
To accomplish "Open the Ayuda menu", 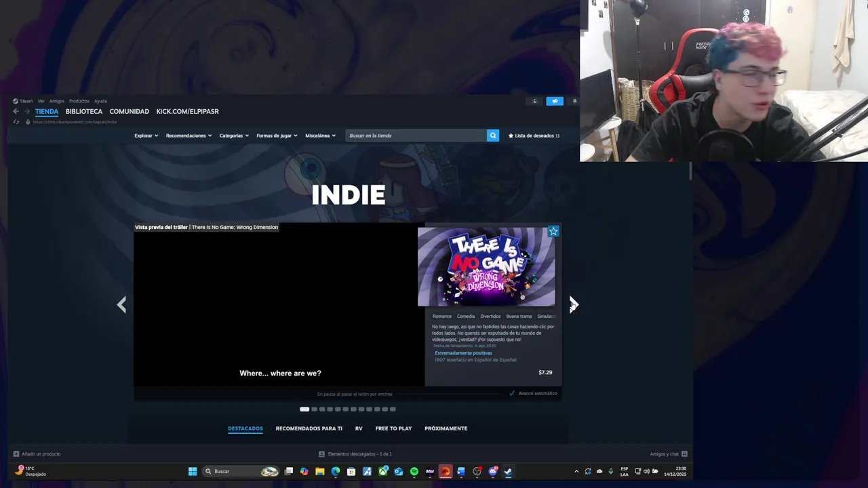I will pos(100,101).
